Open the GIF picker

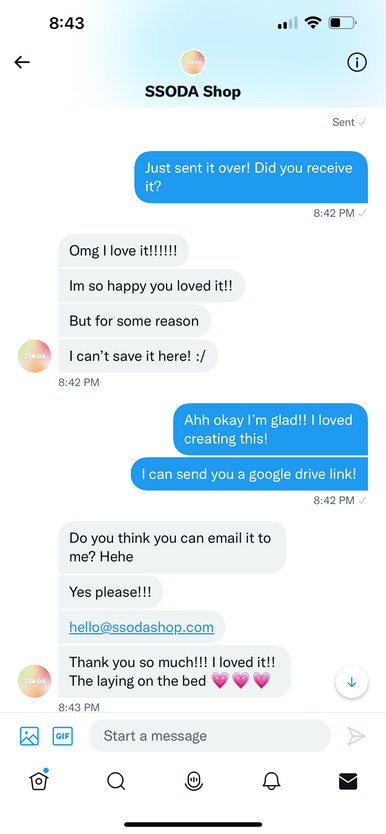[63, 736]
